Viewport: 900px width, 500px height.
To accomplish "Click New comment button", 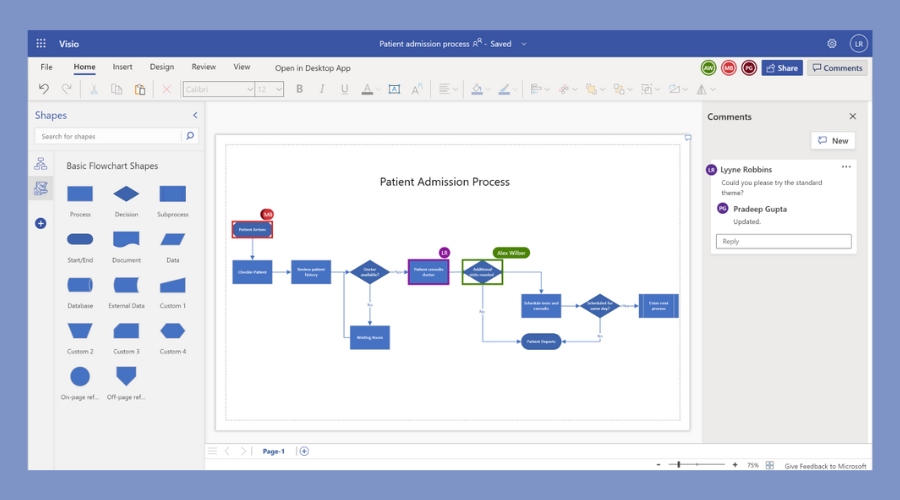I will pos(833,141).
